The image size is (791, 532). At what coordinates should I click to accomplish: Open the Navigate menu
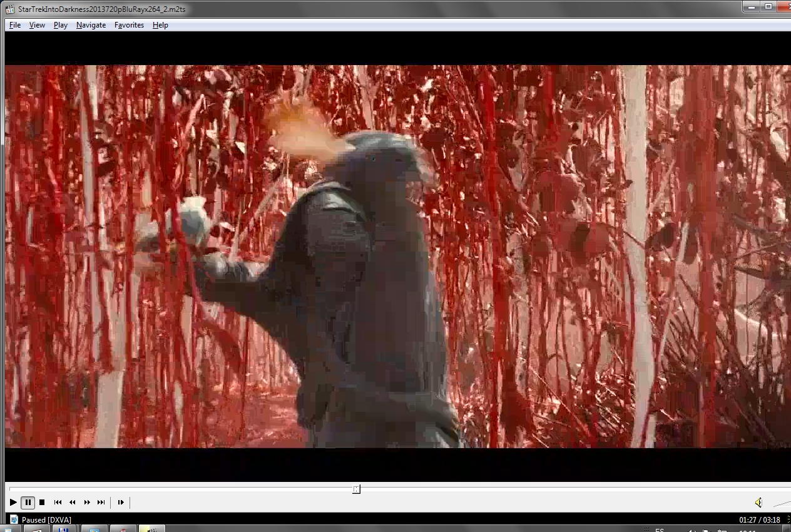pos(91,25)
